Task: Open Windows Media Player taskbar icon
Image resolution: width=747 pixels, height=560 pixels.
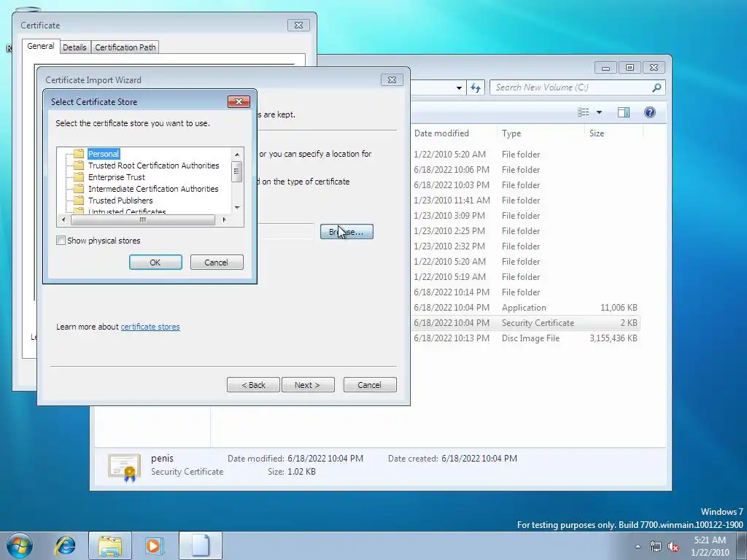Action: [155, 545]
